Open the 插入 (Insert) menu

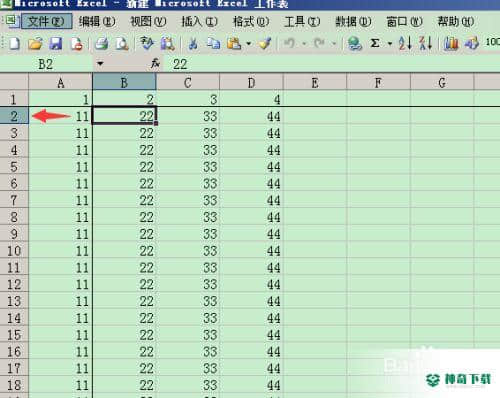tap(199, 21)
